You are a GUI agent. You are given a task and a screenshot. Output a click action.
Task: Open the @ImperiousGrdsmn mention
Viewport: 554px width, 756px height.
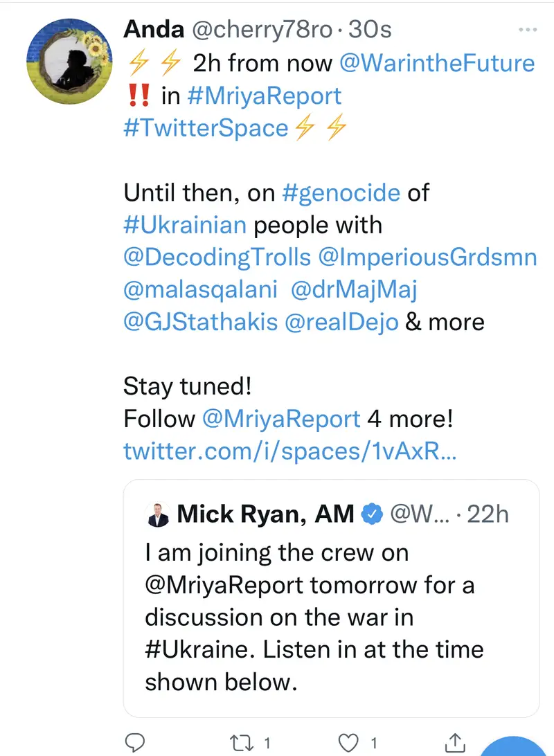427,257
